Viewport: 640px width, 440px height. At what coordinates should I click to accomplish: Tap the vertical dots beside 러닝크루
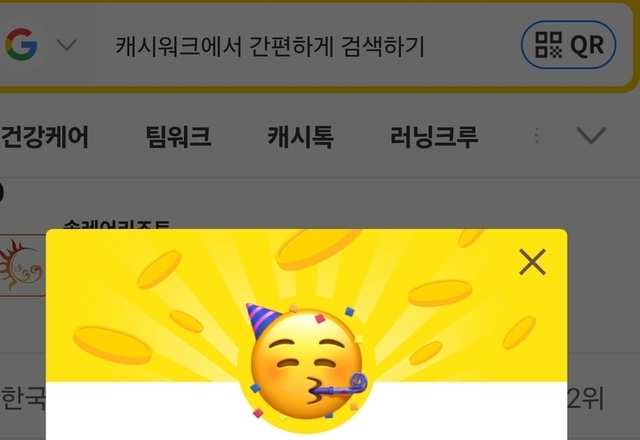537,136
